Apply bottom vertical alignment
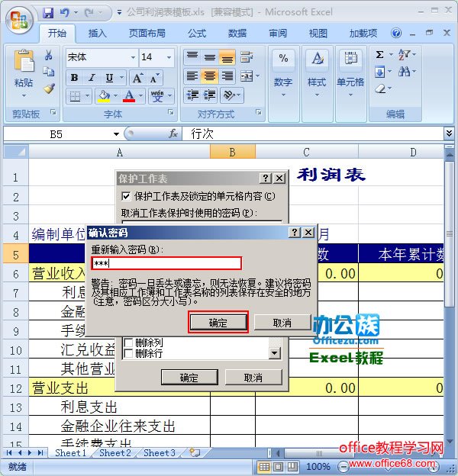 click(227, 56)
